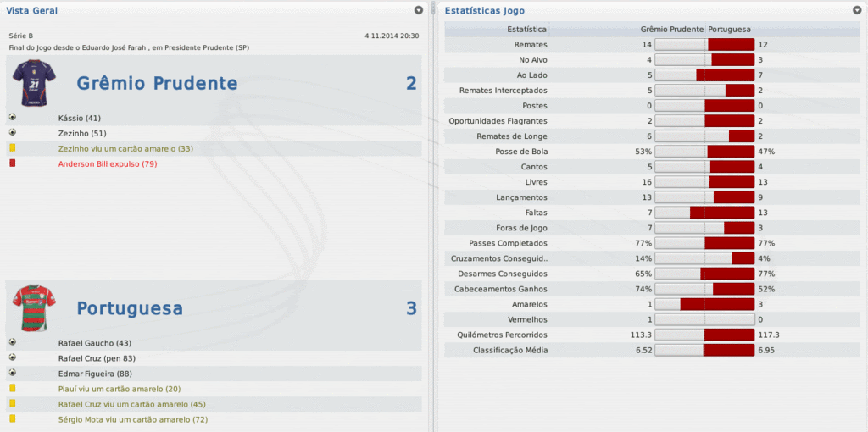Click the Posse de Bola comparison bar
This screenshot has height=432, width=868.
(704, 152)
